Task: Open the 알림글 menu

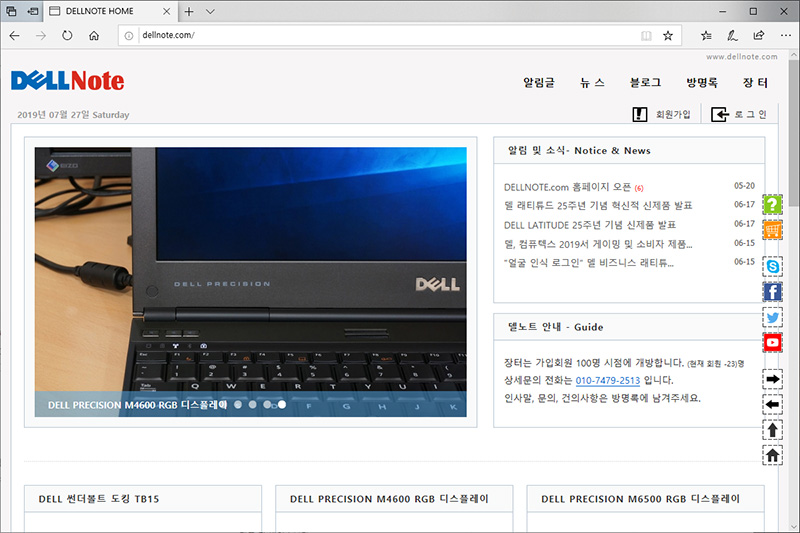Action: click(539, 83)
